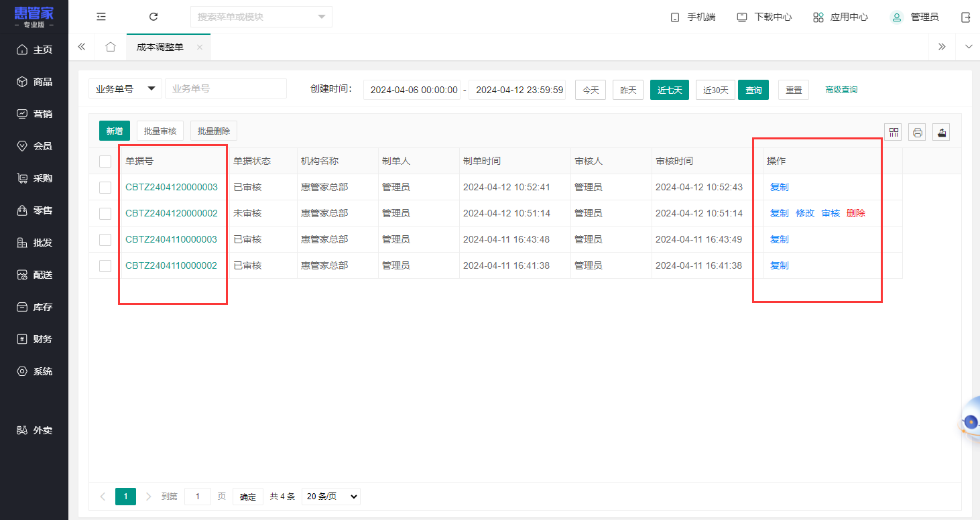Open 营销 in the sidebar
Viewport: 980px width, 520px height.
pos(34,114)
